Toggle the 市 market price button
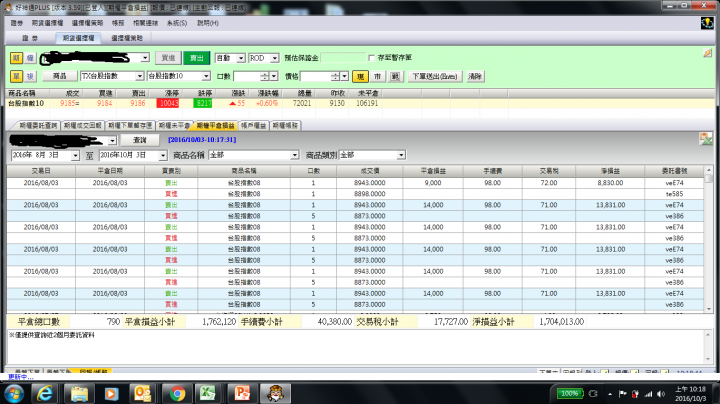Image resolution: width=720 pixels, height=404 pixels. 377,76
